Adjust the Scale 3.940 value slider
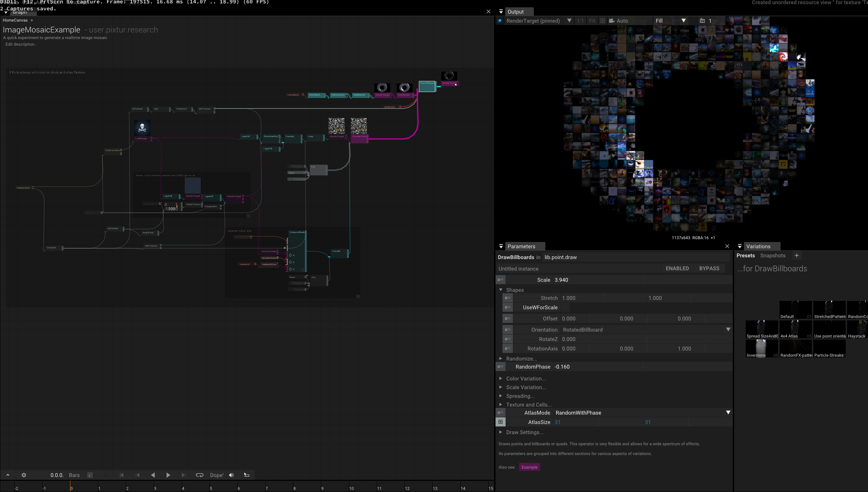The image size is (868, 492). [x=643, y=280]
